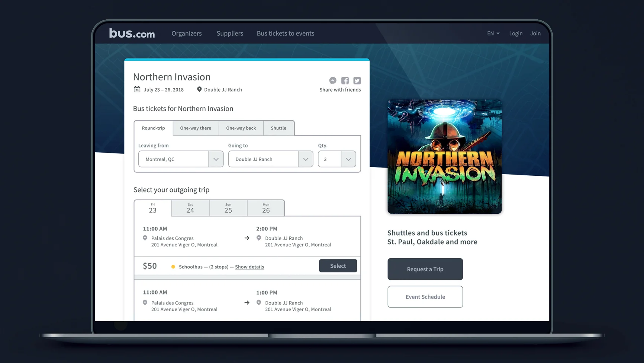Image resolution: width=644 pixels, height=363 pixels.
Task: Click Event Schedule button
Action: 425,297
